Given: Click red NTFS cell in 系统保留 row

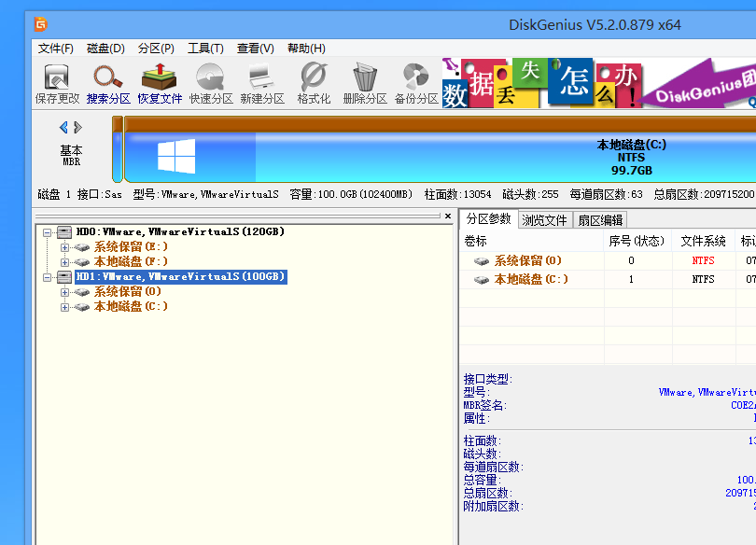Looking at the screenshot, I should coord(703,260).
